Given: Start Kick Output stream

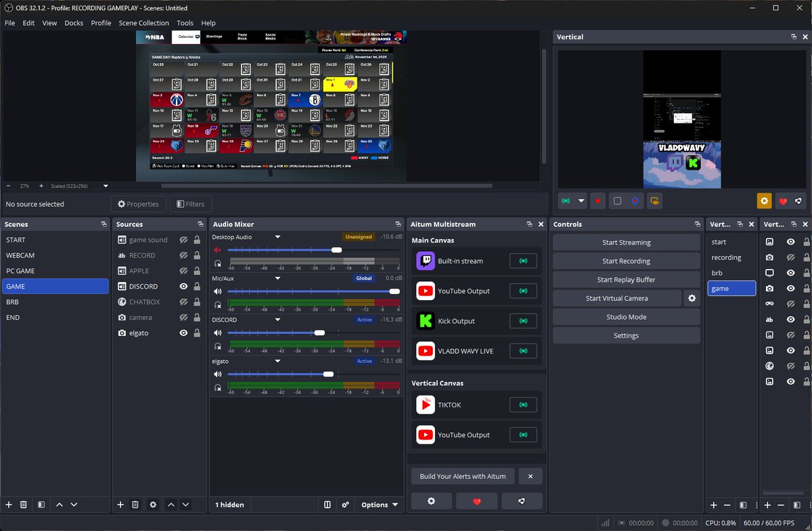Looking at the screenshot, I should (523, 321).
